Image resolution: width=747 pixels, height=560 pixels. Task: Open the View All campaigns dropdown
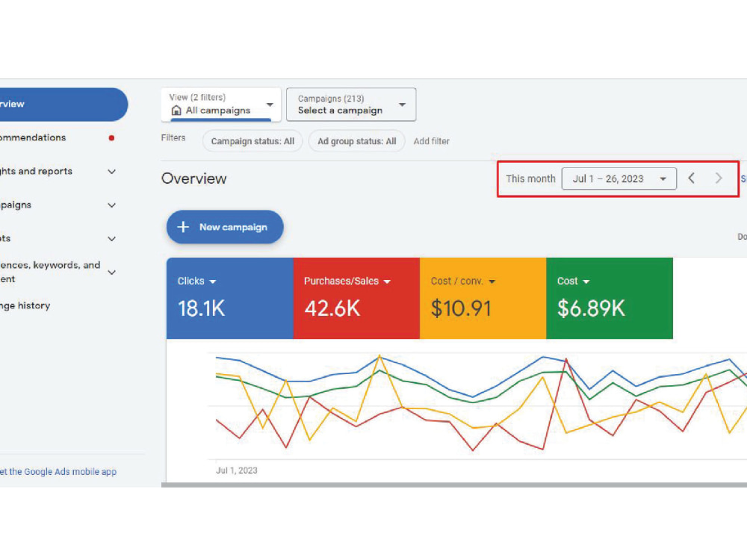(x=221, y=105)
